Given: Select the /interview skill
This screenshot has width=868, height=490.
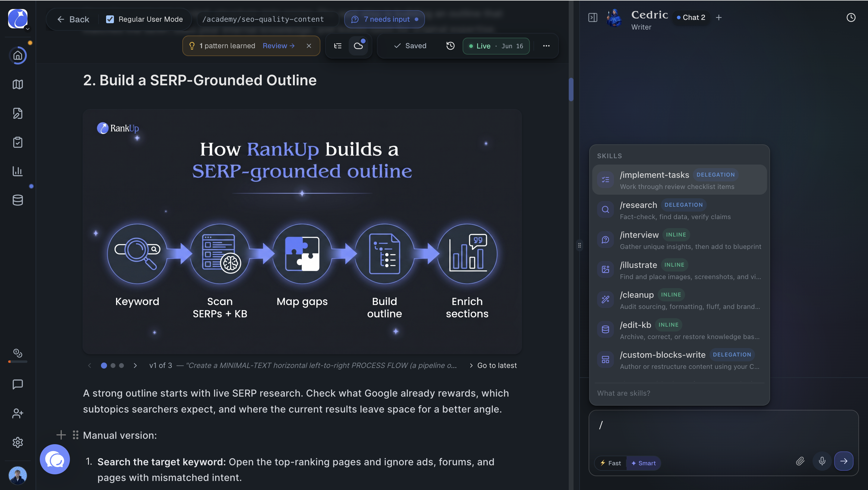Looking at the screenshot, I should click(679, 240).
